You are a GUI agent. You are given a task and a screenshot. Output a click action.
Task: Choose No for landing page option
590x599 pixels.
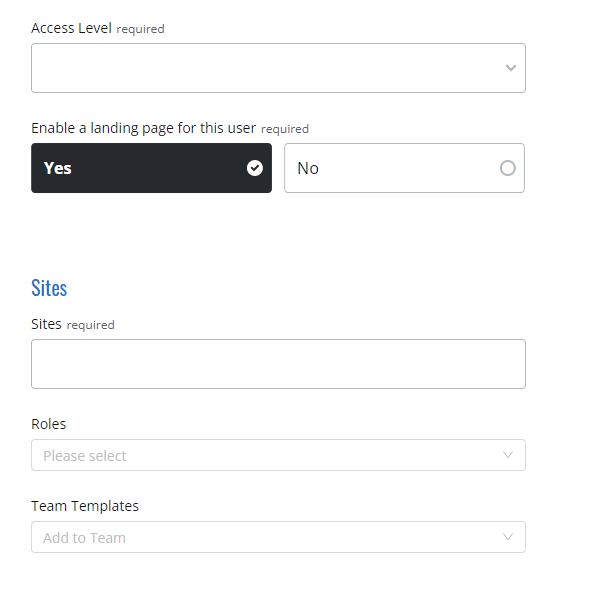404,168
